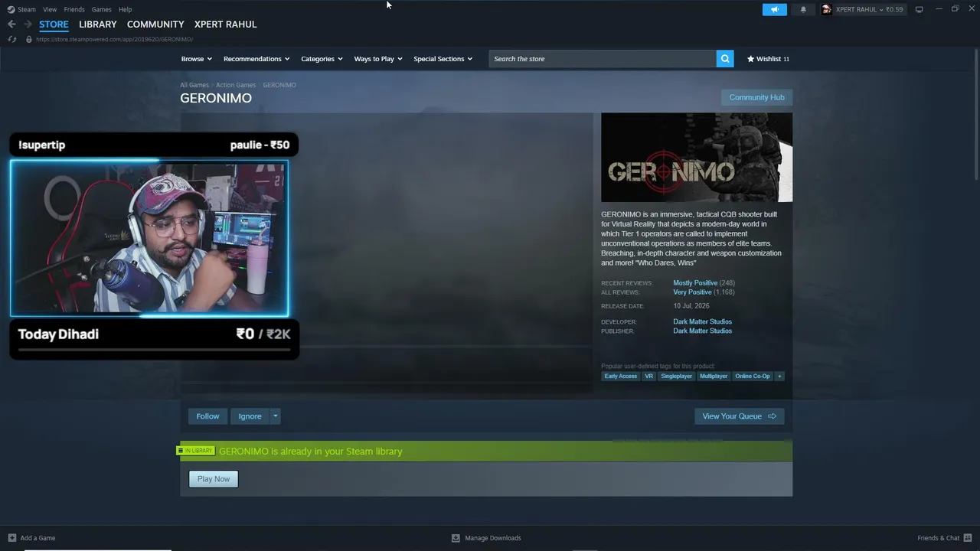Click the Add a Game label
Screen dimensions: 980x551
click(38, 538)
